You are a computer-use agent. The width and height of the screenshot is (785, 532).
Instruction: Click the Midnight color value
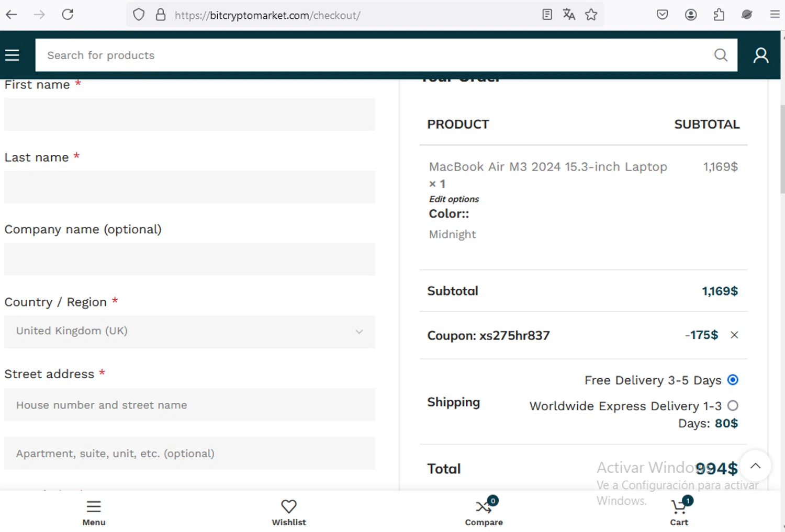click(453, 234)
